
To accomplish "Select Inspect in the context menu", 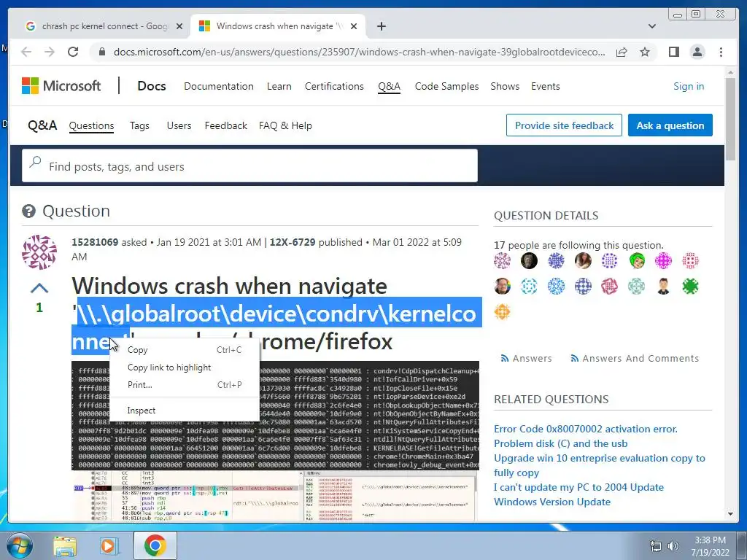I will (185, 411).
